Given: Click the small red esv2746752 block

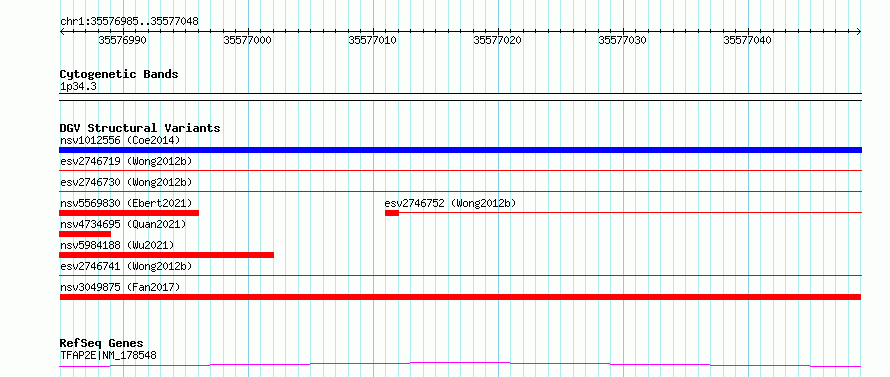Looking at the screenshot, I should (x=392, y=213).
